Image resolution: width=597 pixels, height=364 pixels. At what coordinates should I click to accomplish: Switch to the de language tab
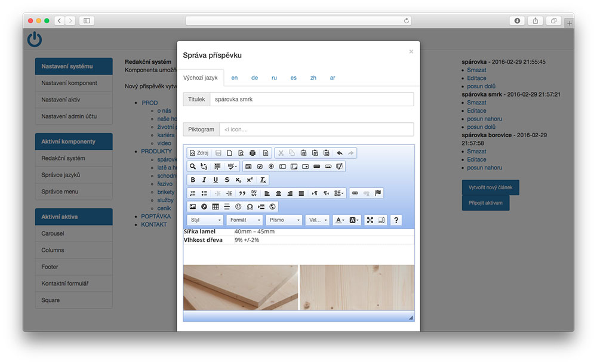[254, 78]
